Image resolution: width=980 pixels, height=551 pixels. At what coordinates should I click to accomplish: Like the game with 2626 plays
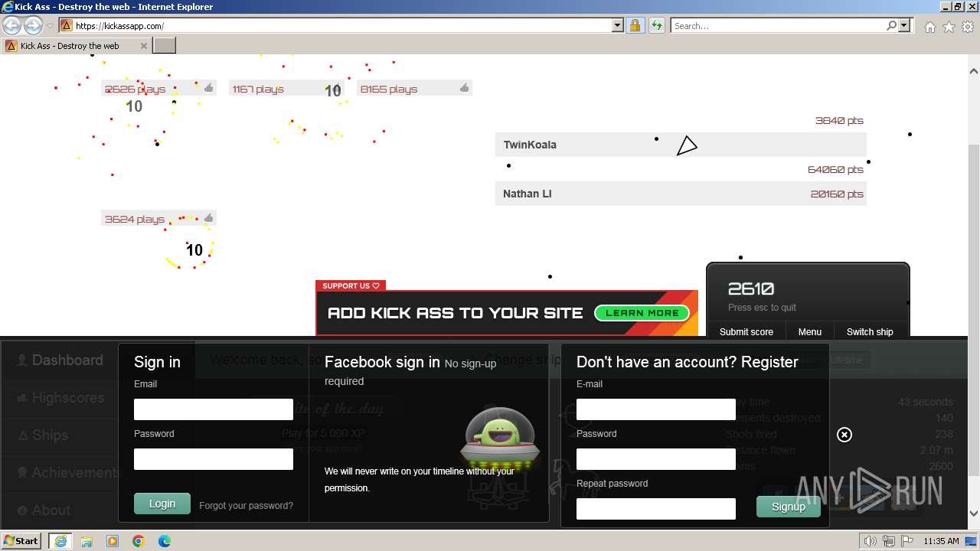(208, 88)
